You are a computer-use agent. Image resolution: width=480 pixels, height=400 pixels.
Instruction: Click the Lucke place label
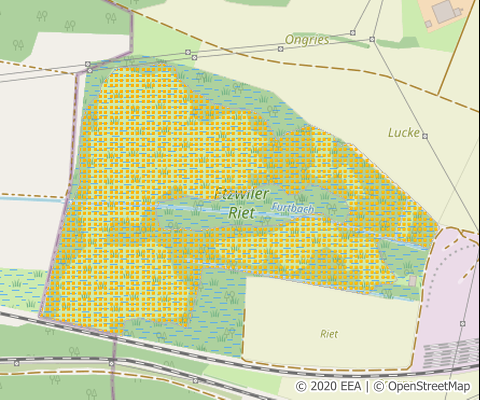pyautogui.click(x=404, y=133)
